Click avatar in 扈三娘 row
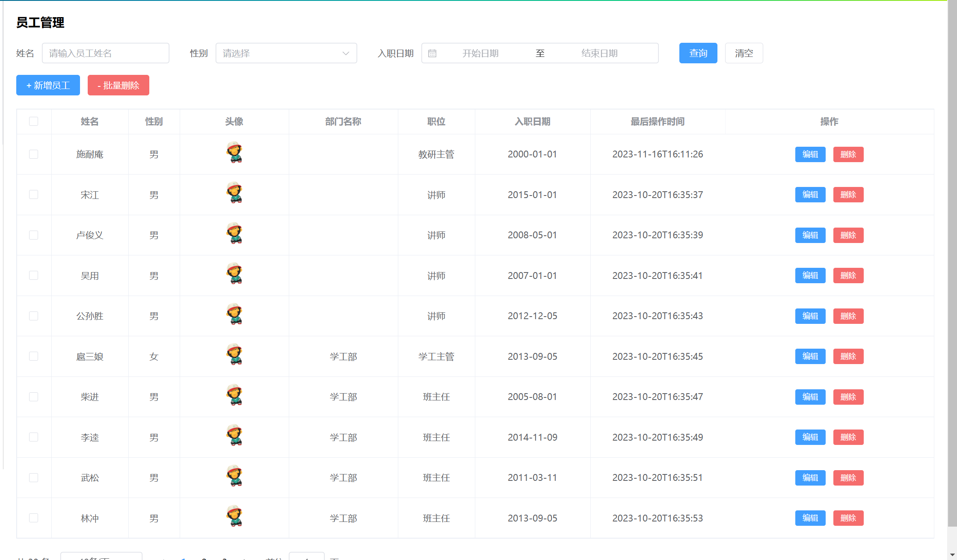Screen dimensions: 957x560 click(234, 355)
